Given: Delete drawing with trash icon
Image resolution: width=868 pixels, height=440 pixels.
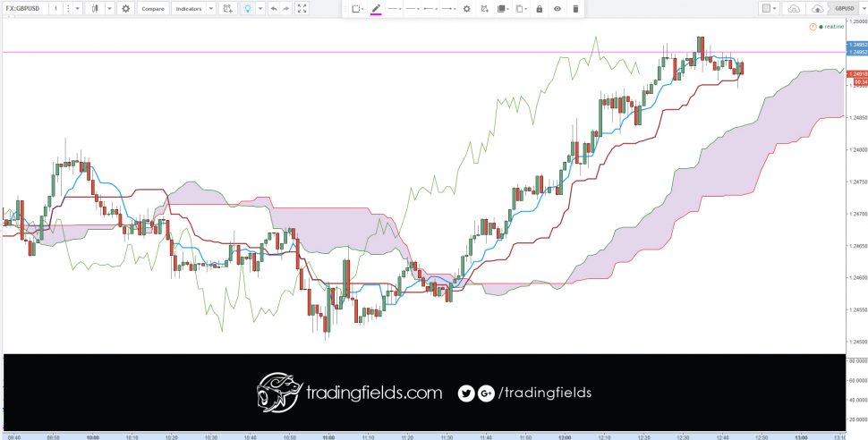Looking at the screenshot, I should click(575, 8).
